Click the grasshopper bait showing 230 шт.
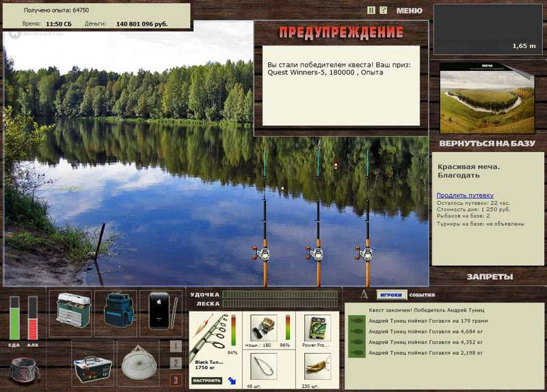The width and height of the screenshot is (547, 392). 317,367
